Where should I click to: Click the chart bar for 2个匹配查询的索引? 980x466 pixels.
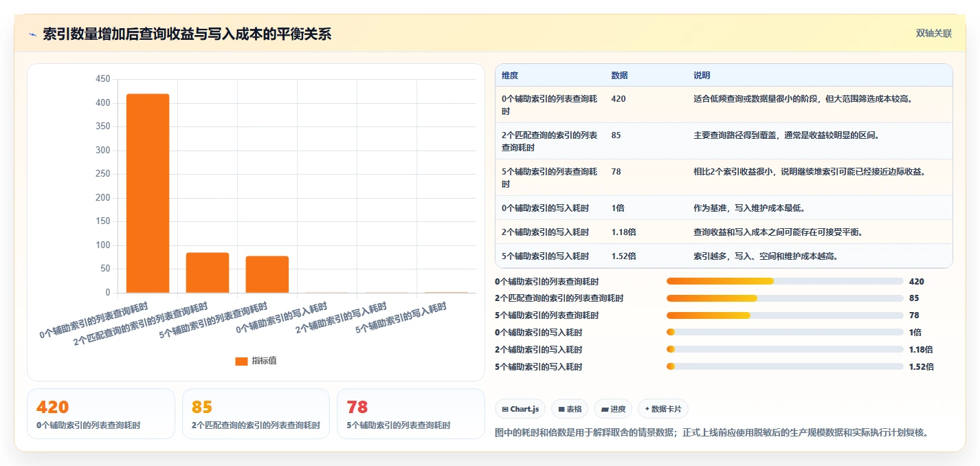click(208, 273)
